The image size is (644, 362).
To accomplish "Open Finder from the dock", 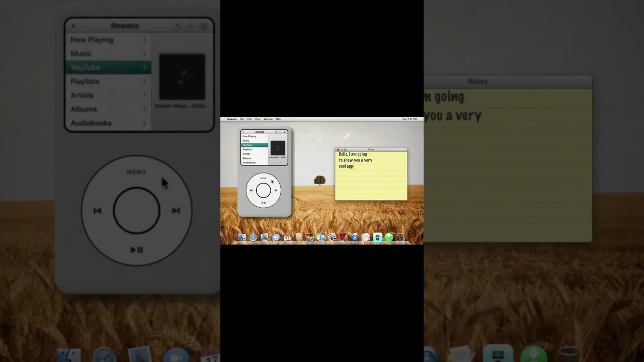I will coord(242,237).
